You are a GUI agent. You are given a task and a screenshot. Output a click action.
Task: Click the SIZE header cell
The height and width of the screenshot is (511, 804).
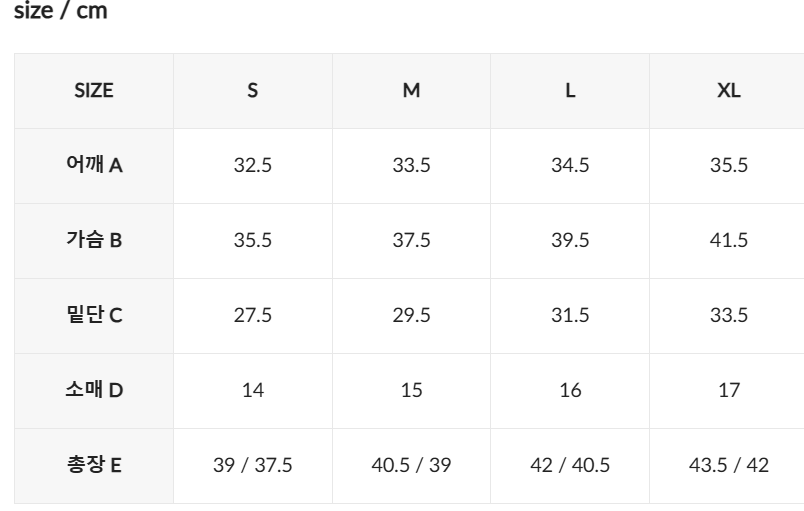94,91
